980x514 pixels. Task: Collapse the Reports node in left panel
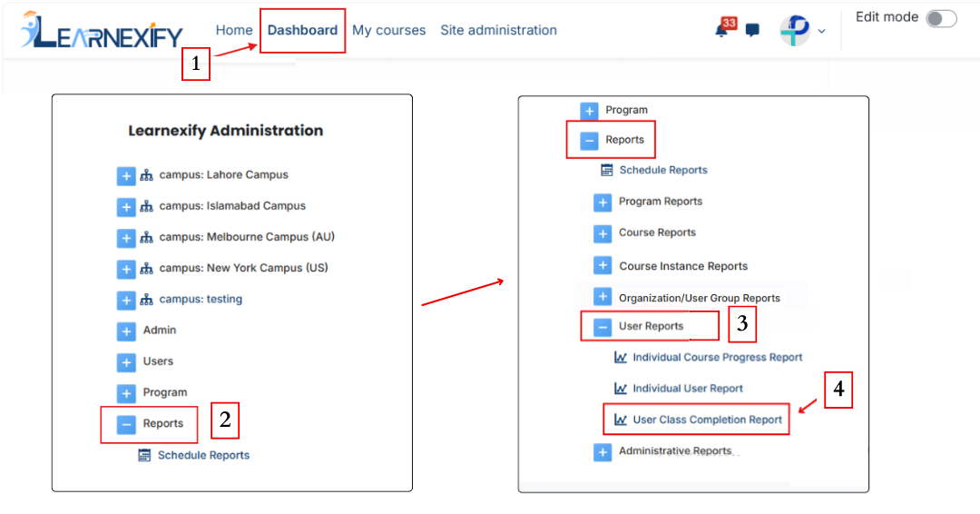pyautogui.click(x=126, y=425)
